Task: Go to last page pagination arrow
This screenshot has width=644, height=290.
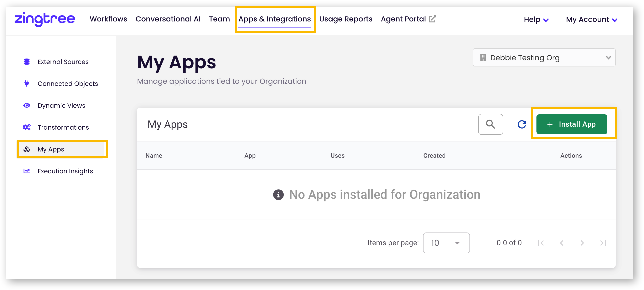Action: tap(603, 243)
